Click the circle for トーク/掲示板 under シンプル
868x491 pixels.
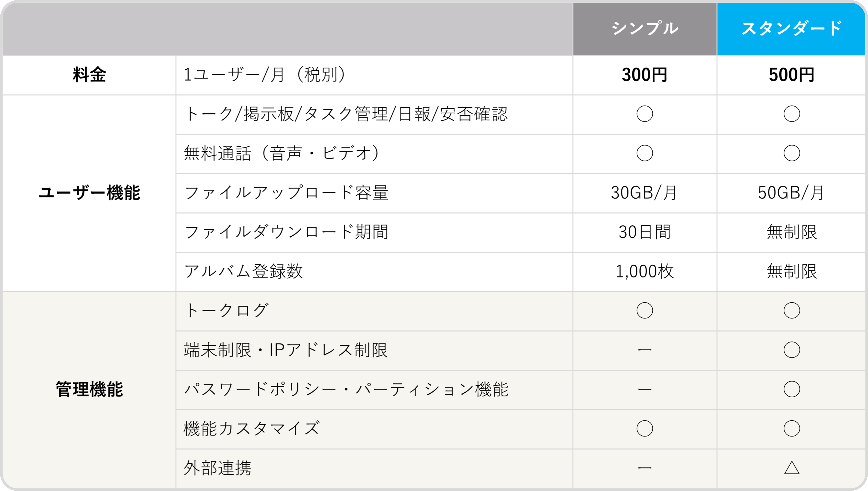coord(645,114)
